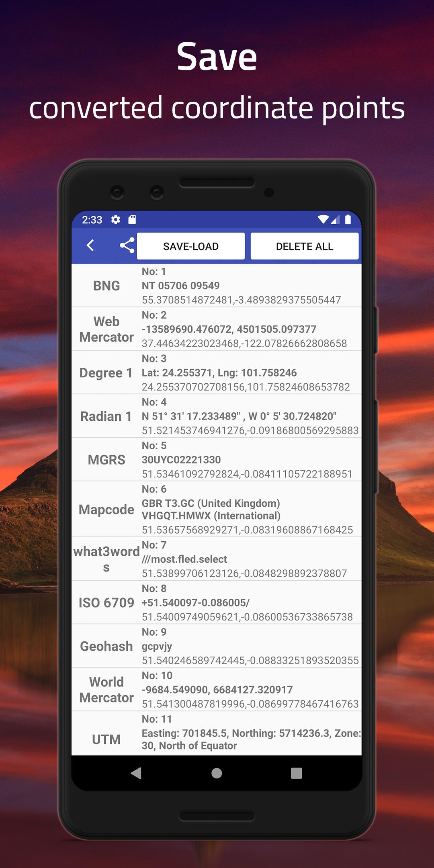Select the BNG entry No: 1
The width and height of the screenshot is (434, 868).
click(217, 286)
